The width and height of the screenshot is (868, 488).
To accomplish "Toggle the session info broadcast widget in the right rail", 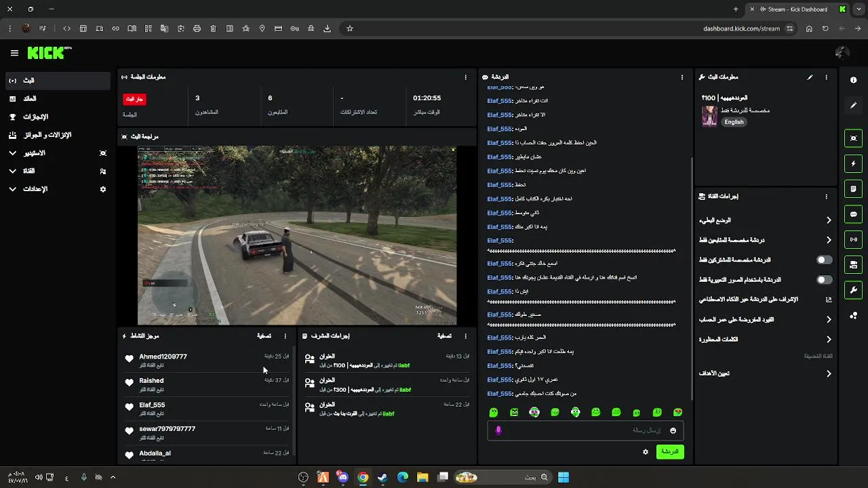I will tap(853, 239).
